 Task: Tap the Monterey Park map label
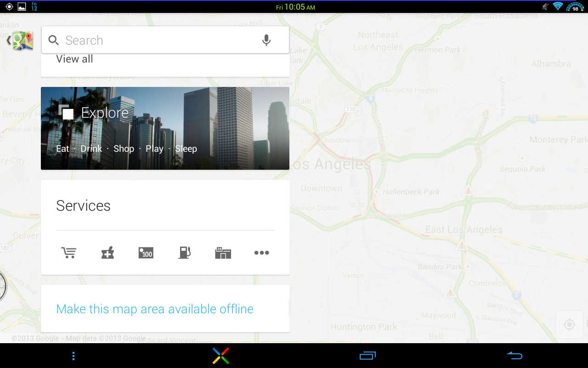pyautogui.click(x=559, y=139)
